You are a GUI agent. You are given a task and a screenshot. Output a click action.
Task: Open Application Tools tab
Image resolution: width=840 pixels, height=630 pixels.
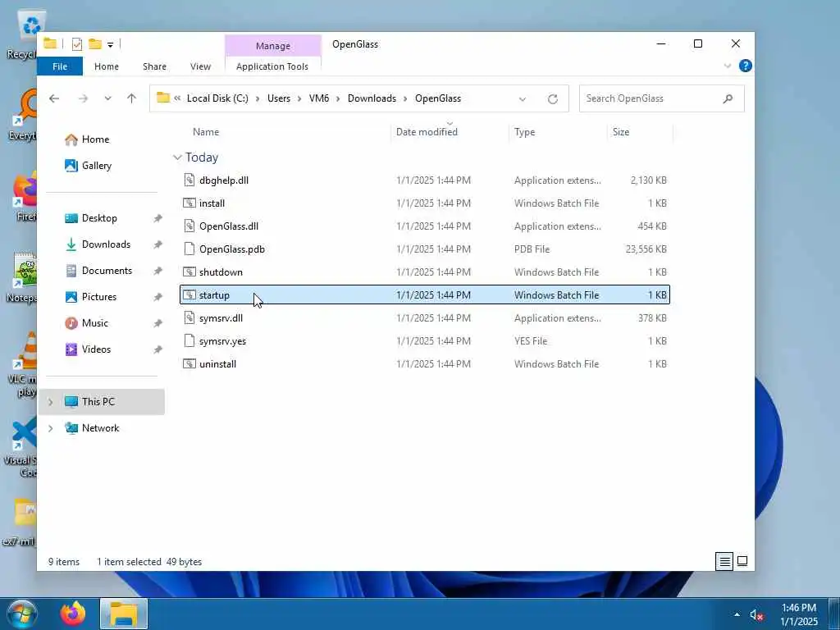[272, 66]
